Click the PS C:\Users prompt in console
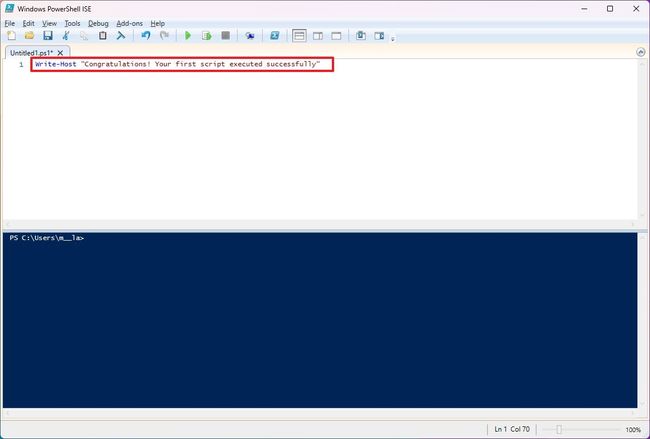The image size is (650, 439). [46, 238]
